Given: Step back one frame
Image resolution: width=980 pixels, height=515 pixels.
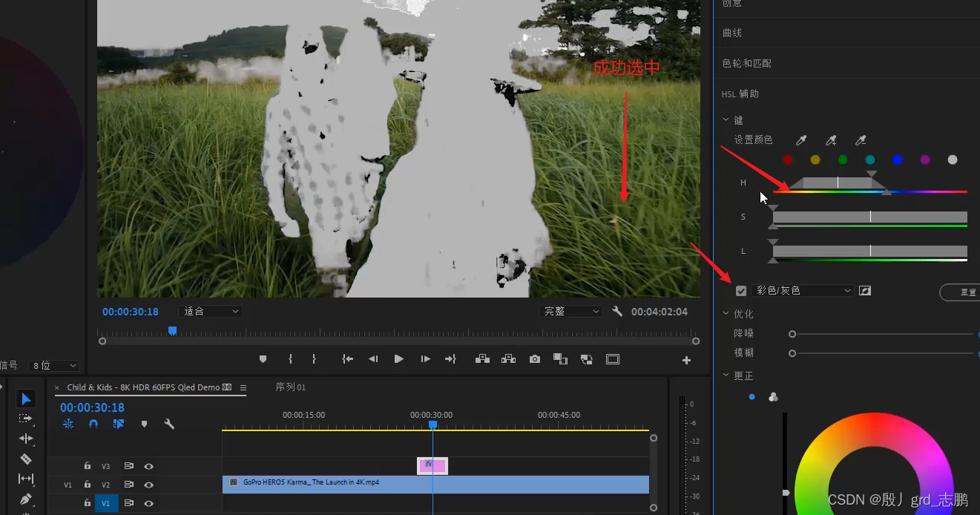Looking at the screenshot, I should pos(374,359).
